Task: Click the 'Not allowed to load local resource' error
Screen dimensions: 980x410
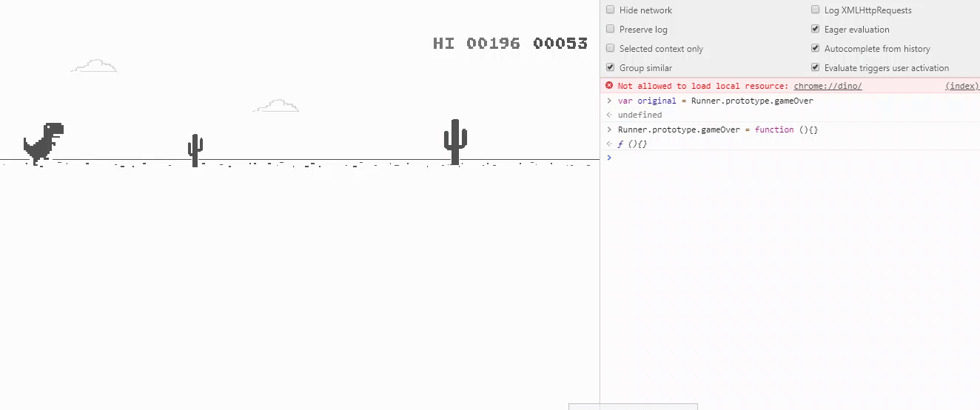Action: (x=704, y=87)
